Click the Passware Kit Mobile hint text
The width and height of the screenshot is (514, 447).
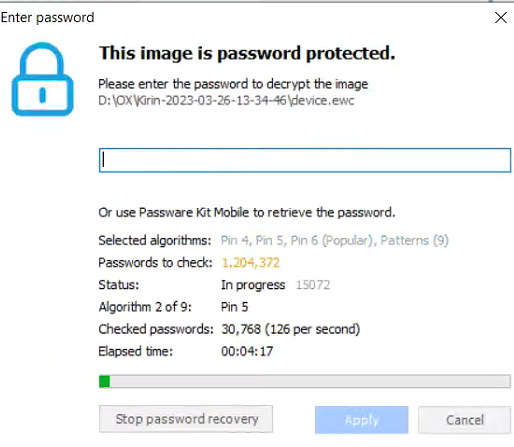click(x=247, y=212)
